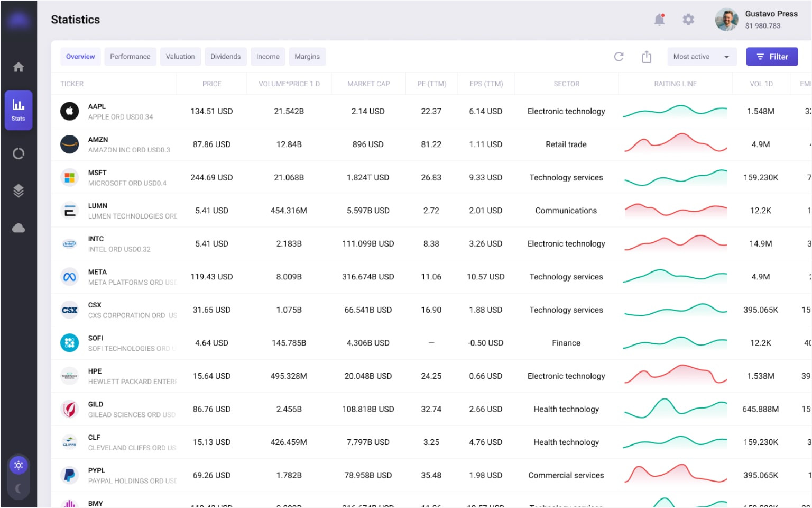This screenshot has width=812, height=508.
Task: Click the notifications bell icon
Action: 659,20
